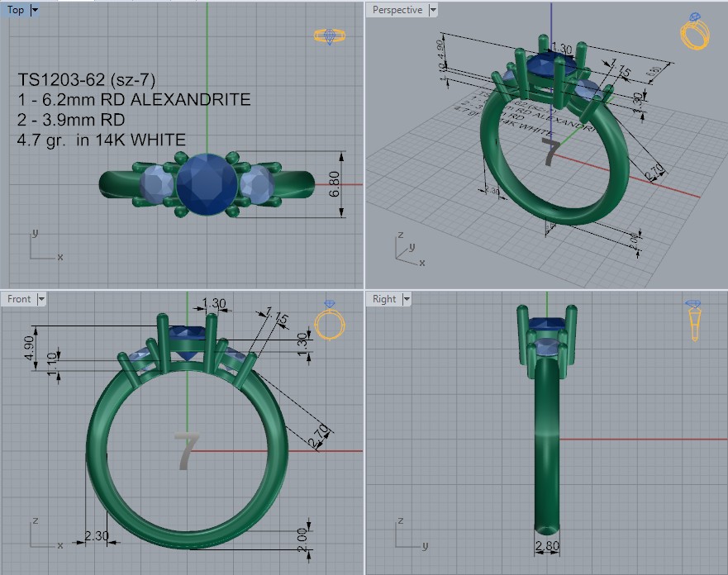Select the '4.7 gr. in 14K WHITE' text line
The width and height of the screenshot is (728, 575).
[101, 140]
